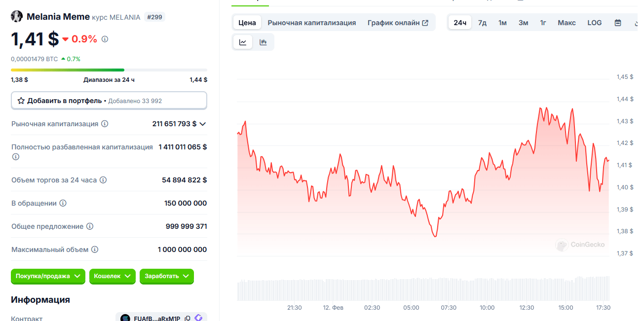Image resolution: width=644 pixels, height=321 pixels.
Task: Click total supply value 999 999 371
Action: tap(187, 226)
